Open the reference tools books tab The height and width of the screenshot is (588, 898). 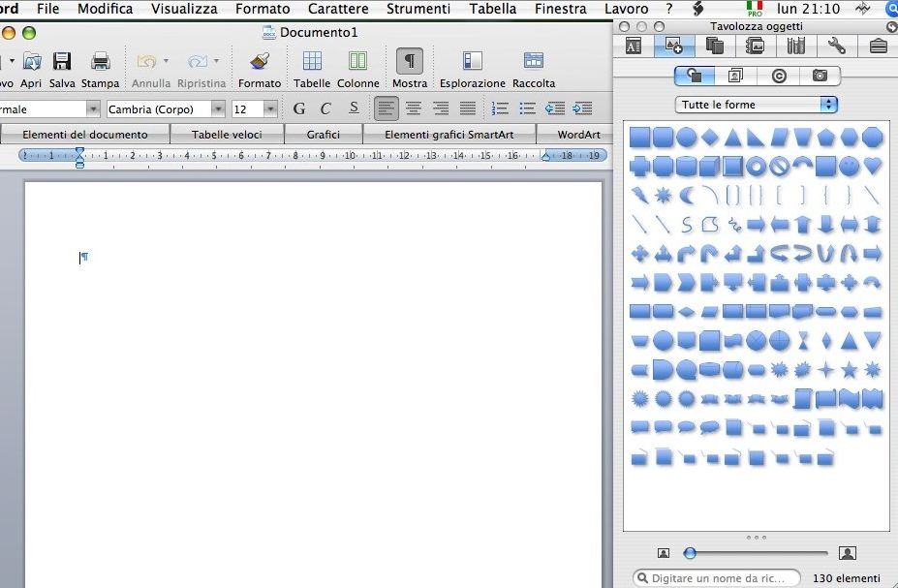pyautogui.click(x=795, y=46)
